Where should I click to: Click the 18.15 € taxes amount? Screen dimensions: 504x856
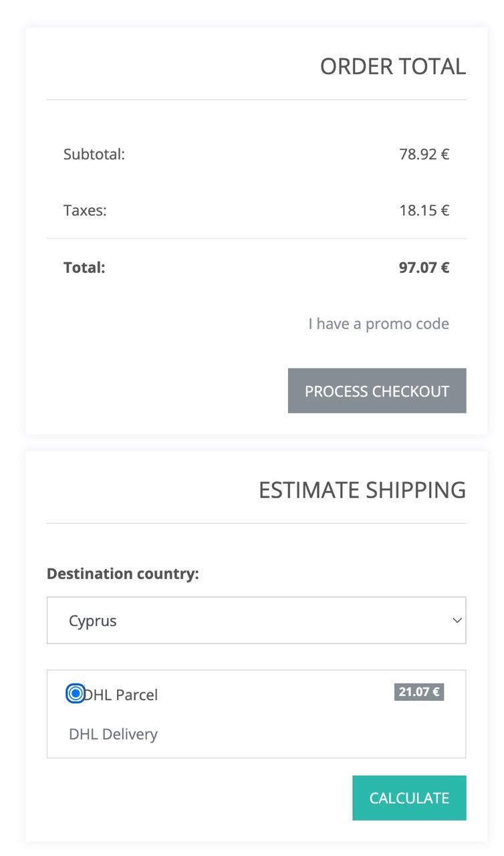pos(424,211)
